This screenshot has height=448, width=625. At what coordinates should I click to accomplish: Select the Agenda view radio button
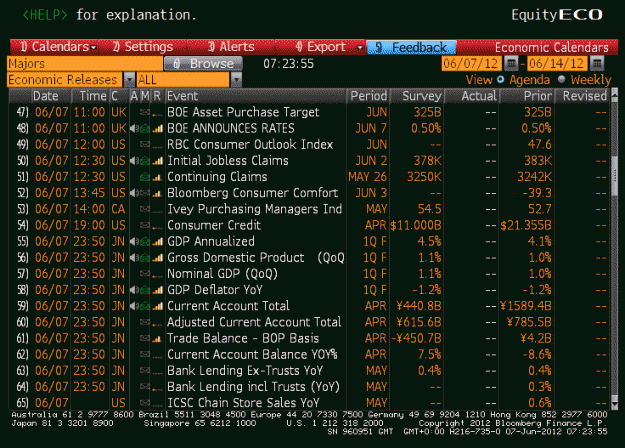click(x=500, y=79)
